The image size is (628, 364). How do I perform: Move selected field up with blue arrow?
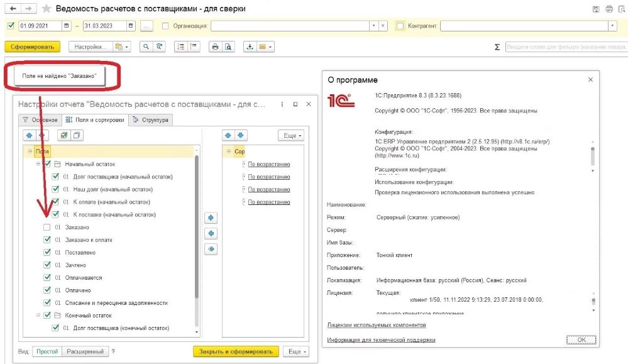coord(30,135)
